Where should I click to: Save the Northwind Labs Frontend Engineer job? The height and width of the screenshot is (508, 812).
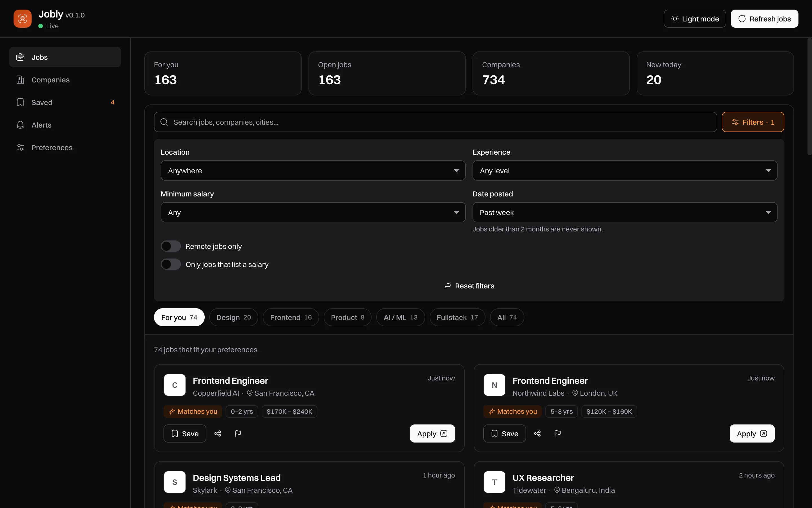pyautogui.click(x=504, y=433)
